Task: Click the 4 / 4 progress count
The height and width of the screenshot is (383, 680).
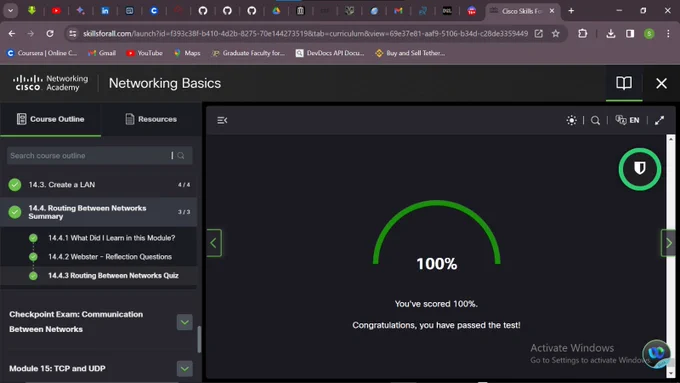Action: tap(184, 185)
